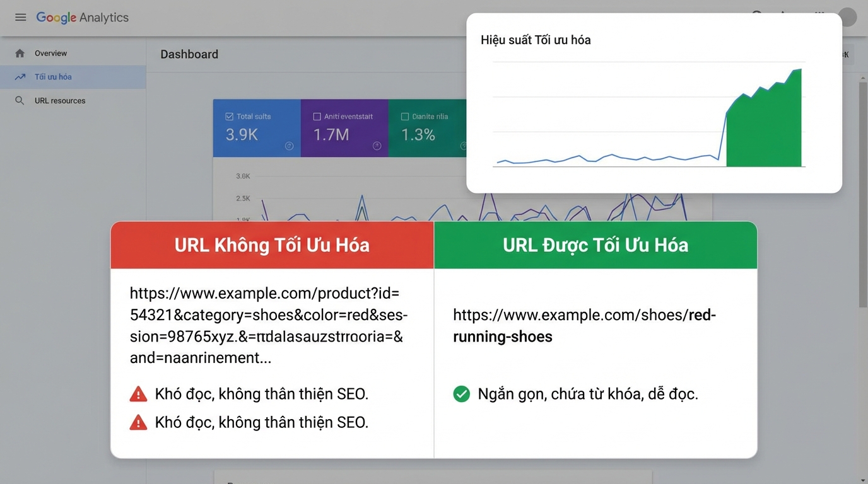Click the home icon beside Overview
The image size is (868, 484).
[x=20, y=53]
